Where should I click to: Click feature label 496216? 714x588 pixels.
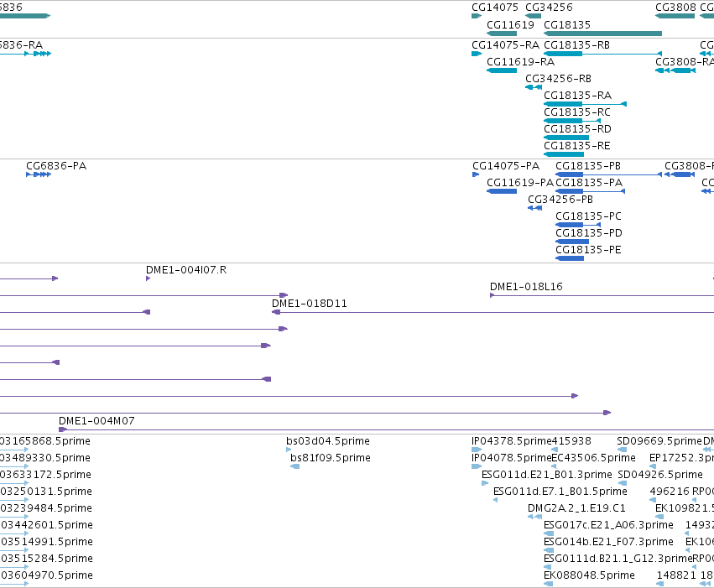click(670, 492)
